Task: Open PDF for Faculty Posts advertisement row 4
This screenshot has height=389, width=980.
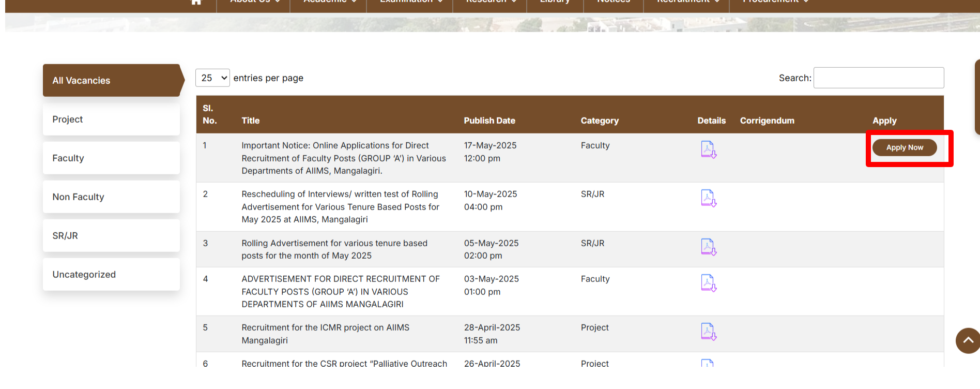Action: pyautogui.click(x=708, y=283)
